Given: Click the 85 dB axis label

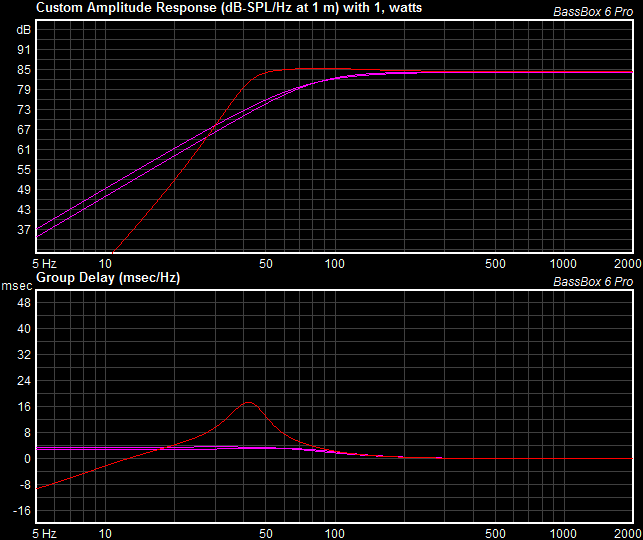Looking at the screenshot, I should coord(24,70).
